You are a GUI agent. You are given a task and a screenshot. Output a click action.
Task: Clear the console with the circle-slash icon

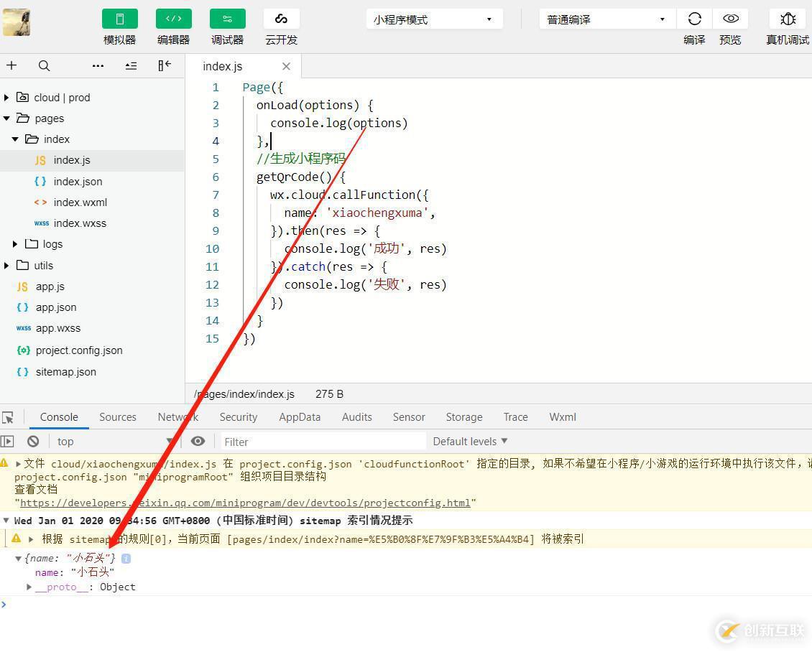pyautogui.click(x=32, y=441)
